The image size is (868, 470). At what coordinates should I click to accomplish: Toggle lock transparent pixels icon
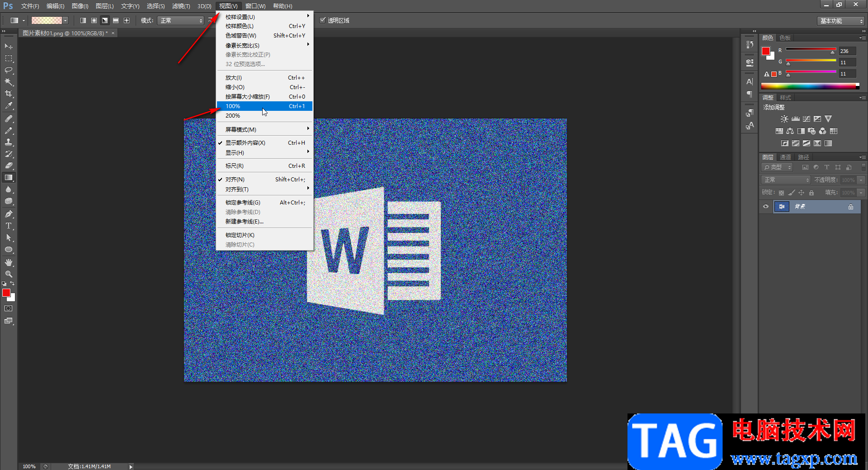coord(781,193)
